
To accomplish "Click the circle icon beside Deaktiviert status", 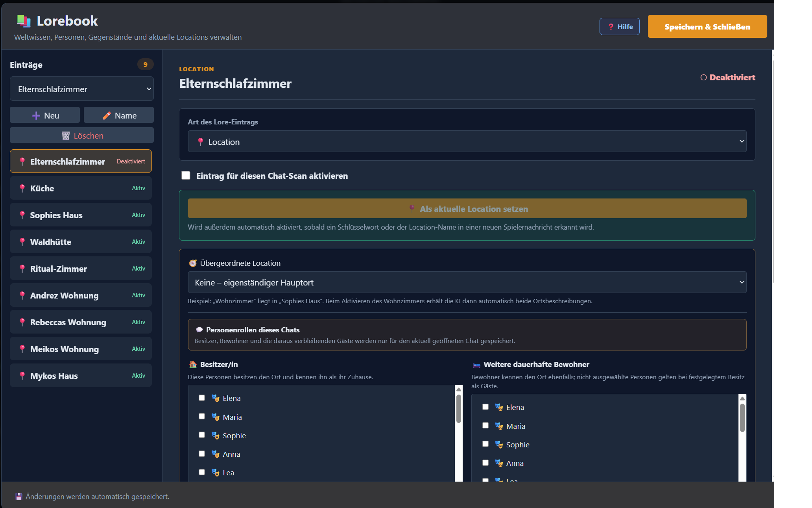I will (703, 78).
